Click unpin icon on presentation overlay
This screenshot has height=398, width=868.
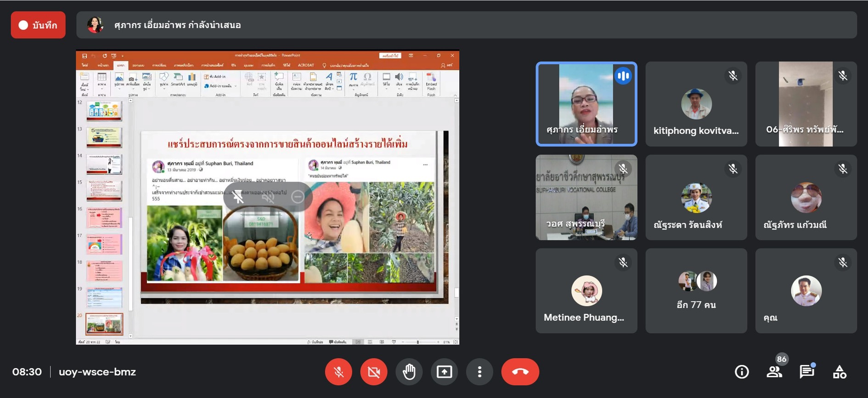[237, 197]
